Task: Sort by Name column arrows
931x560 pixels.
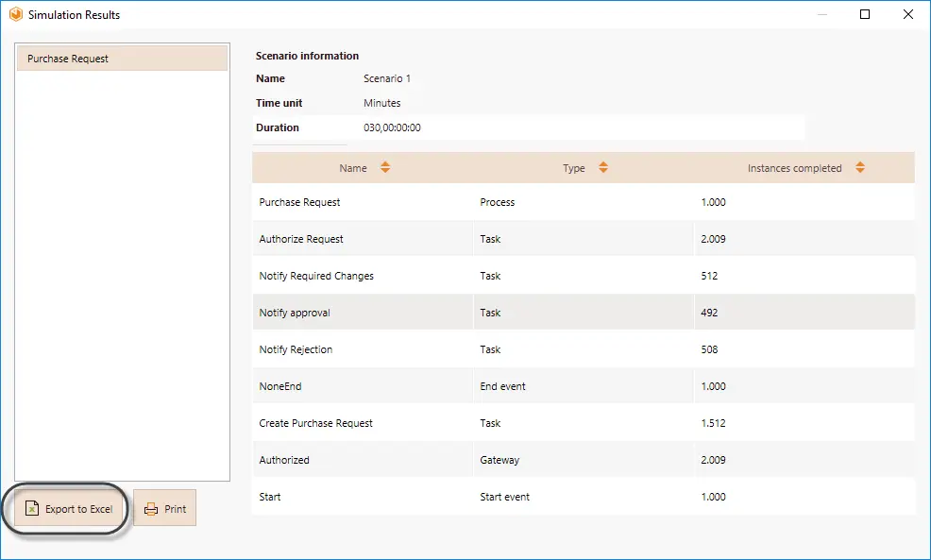Action: point(385,167)
